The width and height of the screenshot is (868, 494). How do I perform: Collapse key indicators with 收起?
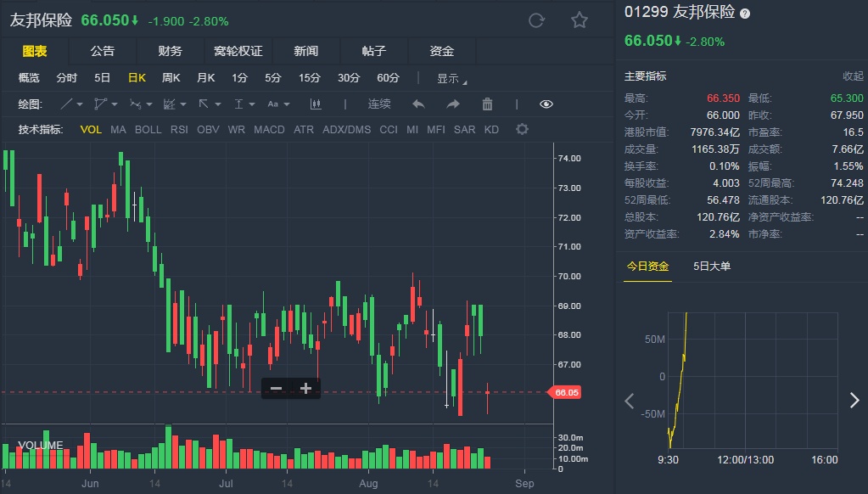[x=853, y=76]
